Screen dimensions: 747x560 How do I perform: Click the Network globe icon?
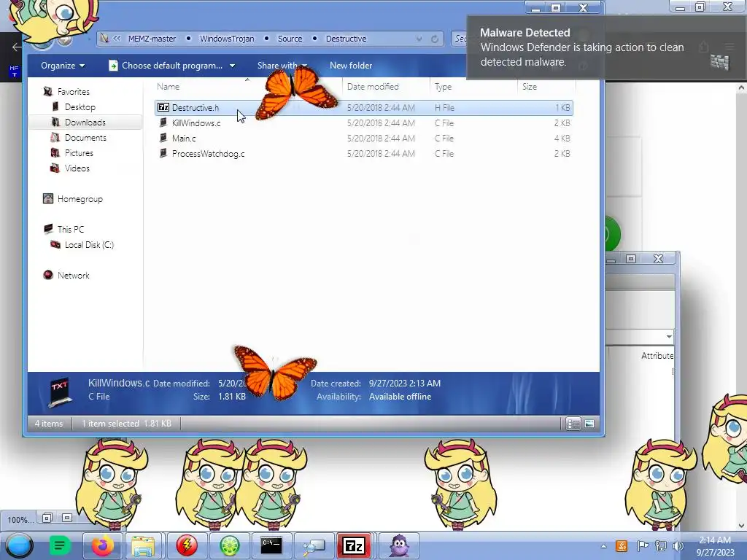tap(47, 275)
